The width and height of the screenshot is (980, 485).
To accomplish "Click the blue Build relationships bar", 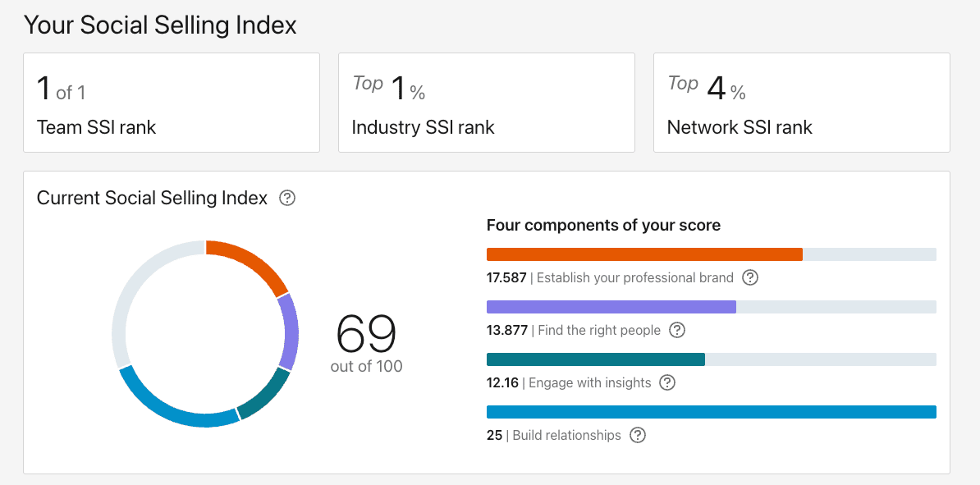I will pyautogui.click(x=711, y=412).
